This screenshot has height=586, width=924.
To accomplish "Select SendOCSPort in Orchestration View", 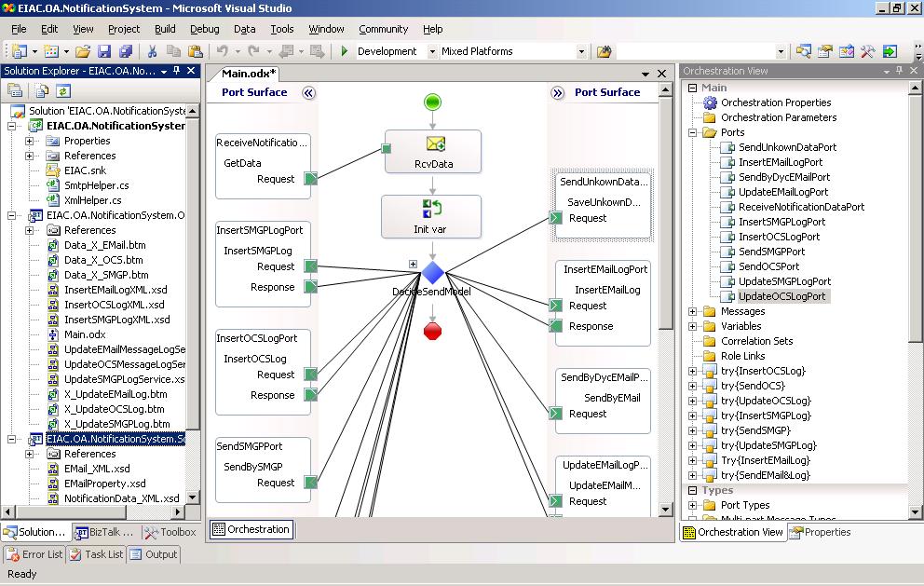I will click(768, 266).
